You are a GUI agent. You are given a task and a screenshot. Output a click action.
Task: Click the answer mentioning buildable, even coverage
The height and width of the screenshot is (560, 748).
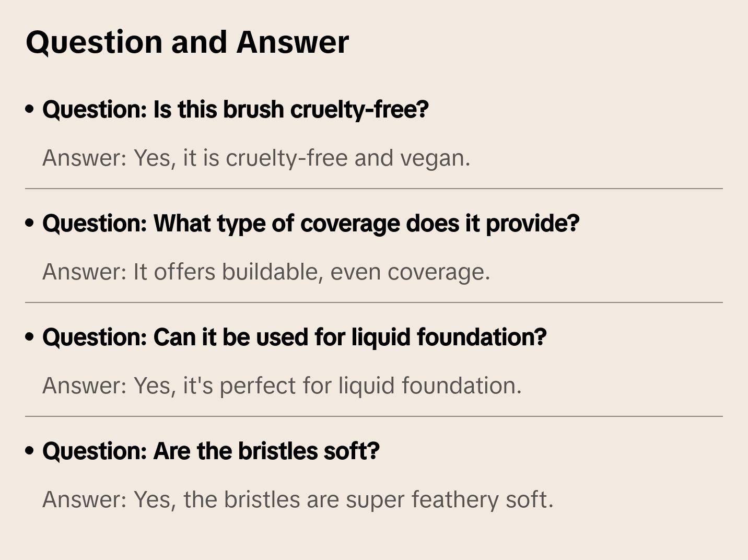[266, 272]
